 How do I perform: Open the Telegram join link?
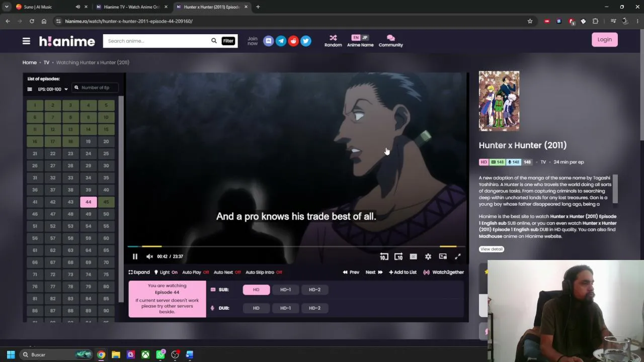281,41
